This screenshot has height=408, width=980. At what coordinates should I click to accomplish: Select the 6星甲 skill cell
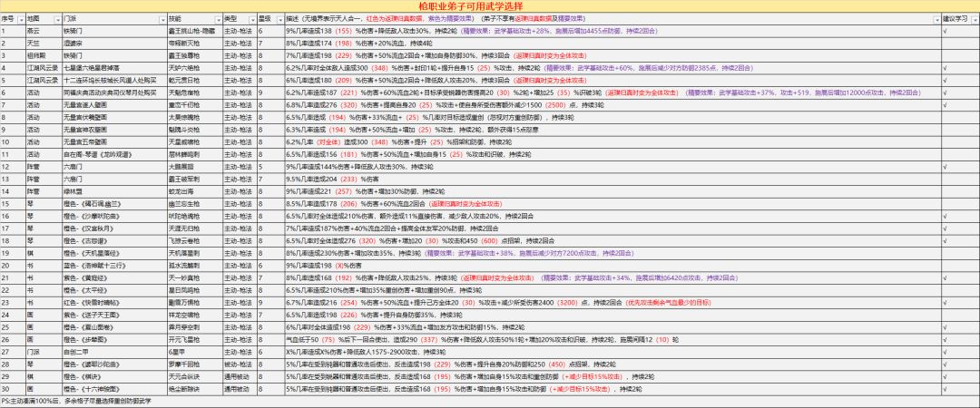pos(194,353)
